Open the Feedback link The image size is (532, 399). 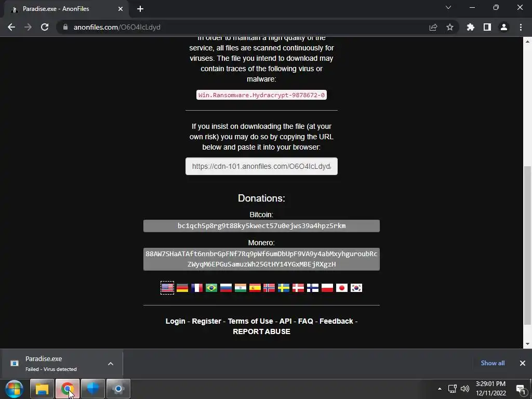click(336, 321)
